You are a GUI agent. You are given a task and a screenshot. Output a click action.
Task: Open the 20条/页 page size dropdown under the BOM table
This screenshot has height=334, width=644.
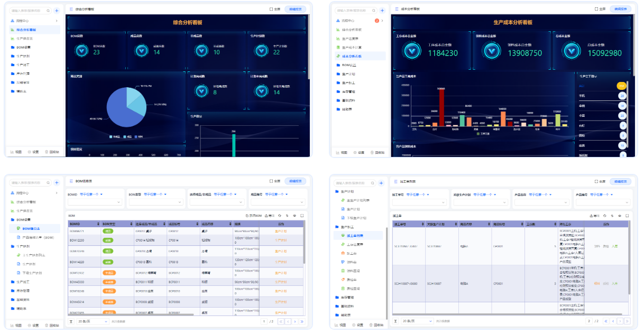pyautogui.click(x=93, y=321)
